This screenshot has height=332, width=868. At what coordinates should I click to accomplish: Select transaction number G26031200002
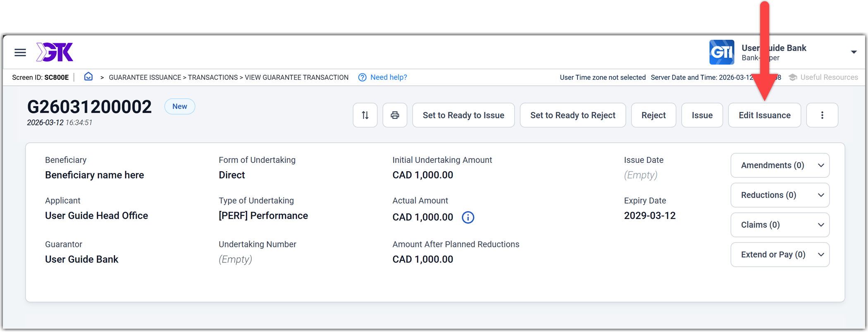tap(89, 107)
